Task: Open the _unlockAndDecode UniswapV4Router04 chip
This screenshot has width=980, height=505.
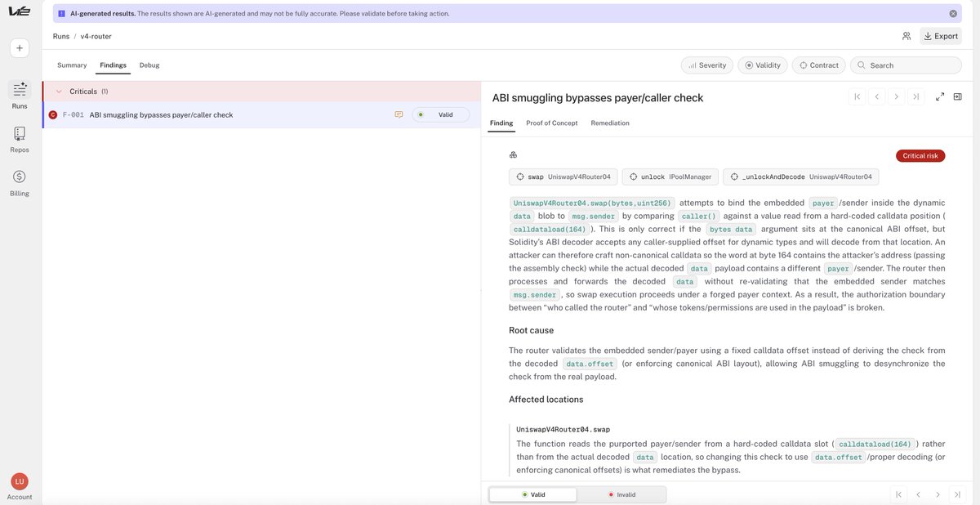Action: click(x=801, y=177)
